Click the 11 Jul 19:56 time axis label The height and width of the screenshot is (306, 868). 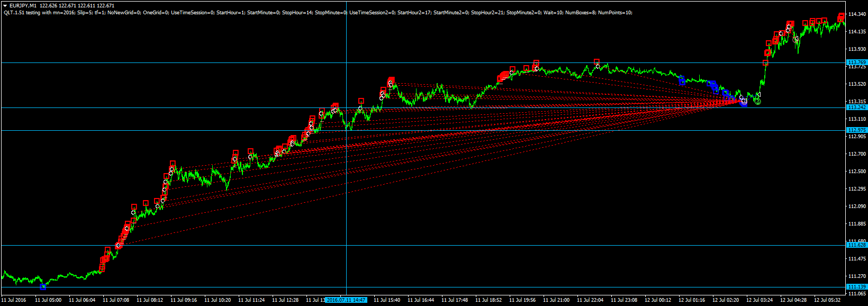[522, 300]
